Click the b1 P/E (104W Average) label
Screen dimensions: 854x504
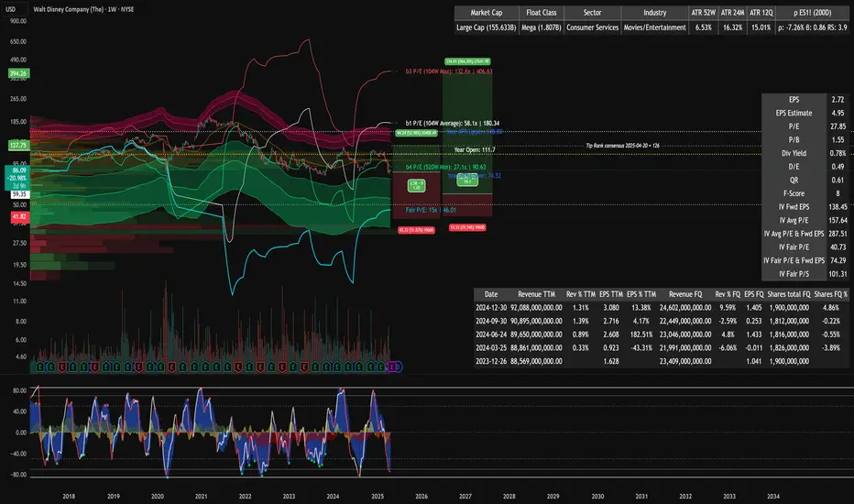tap(452, 123)
